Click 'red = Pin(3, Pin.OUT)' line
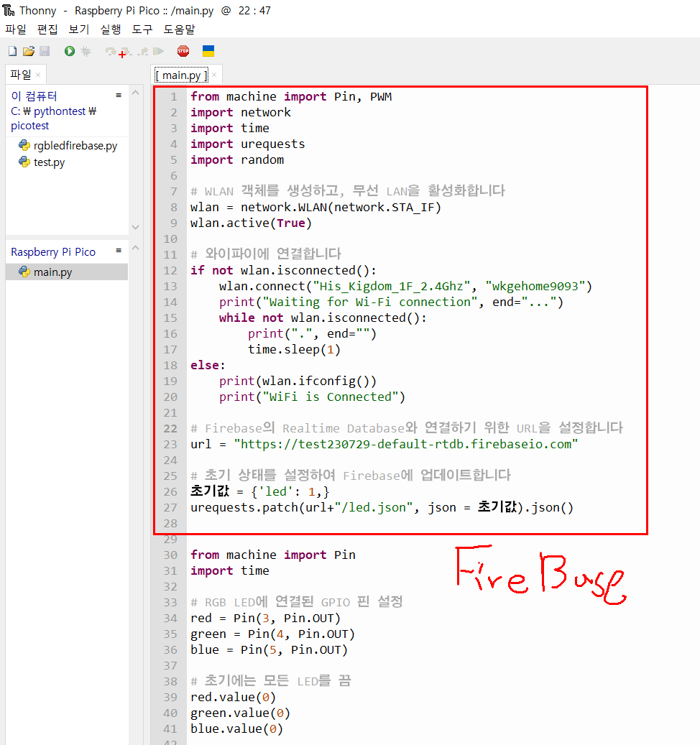 (265, 618)
